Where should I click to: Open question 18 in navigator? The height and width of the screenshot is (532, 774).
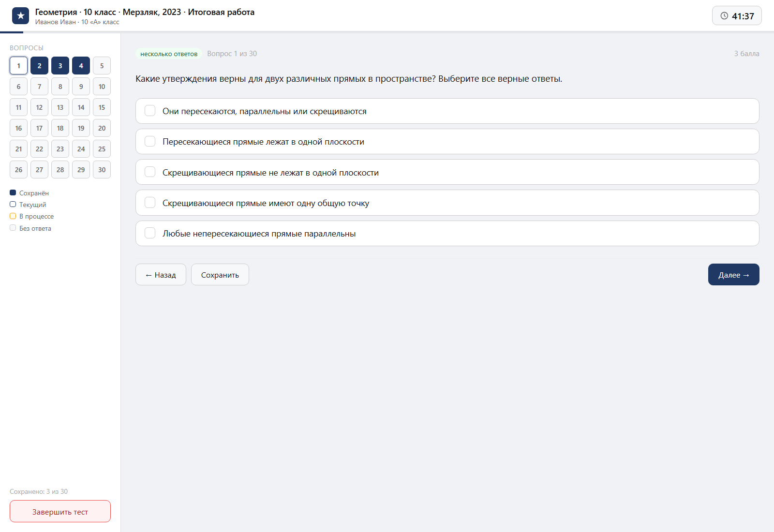[60, 128]
